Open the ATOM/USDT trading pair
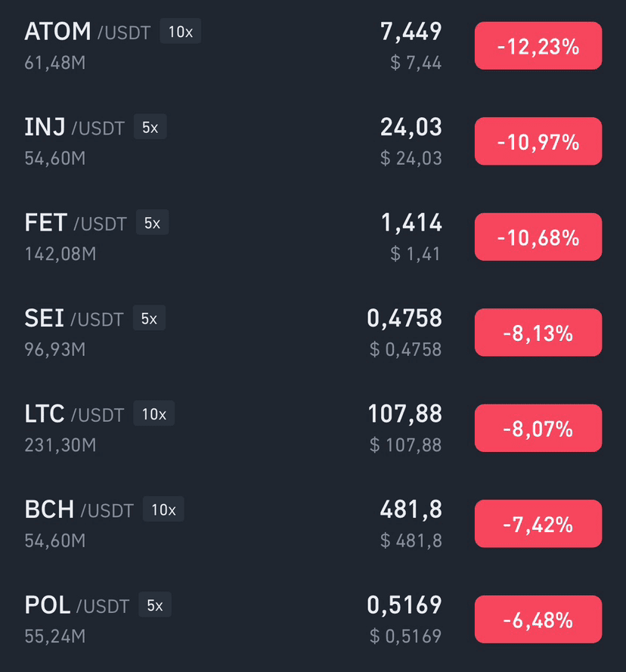626x672 pixels. point(313,46)
